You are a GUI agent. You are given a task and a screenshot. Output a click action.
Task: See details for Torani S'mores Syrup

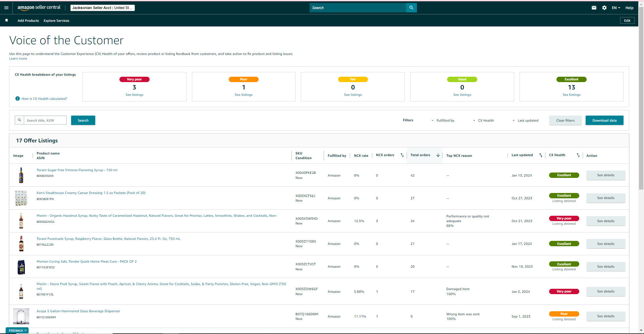(606, 175)
